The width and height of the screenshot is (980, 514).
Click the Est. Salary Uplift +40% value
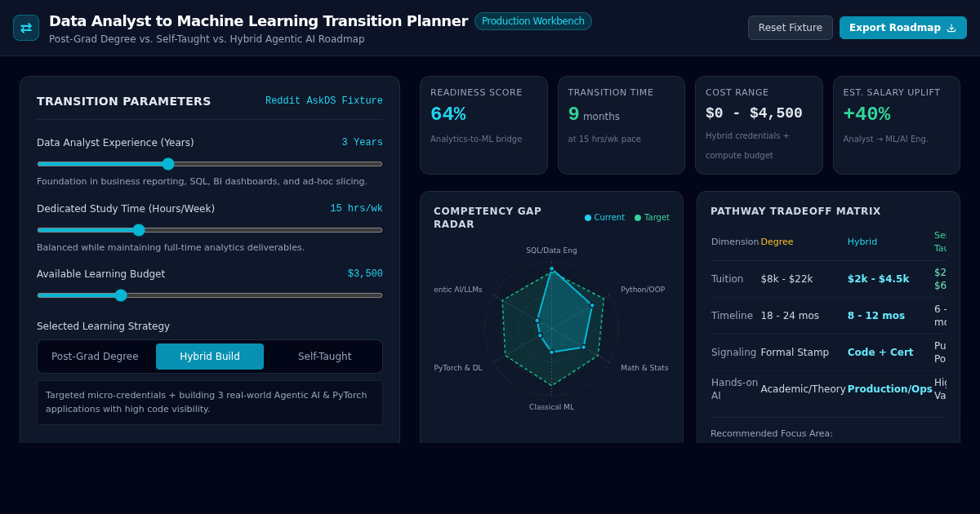866,114
